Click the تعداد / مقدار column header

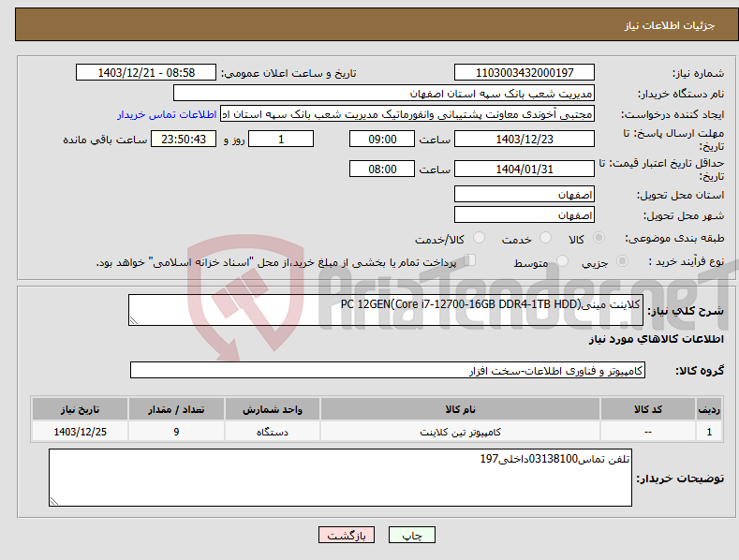(x=176, y=409)
